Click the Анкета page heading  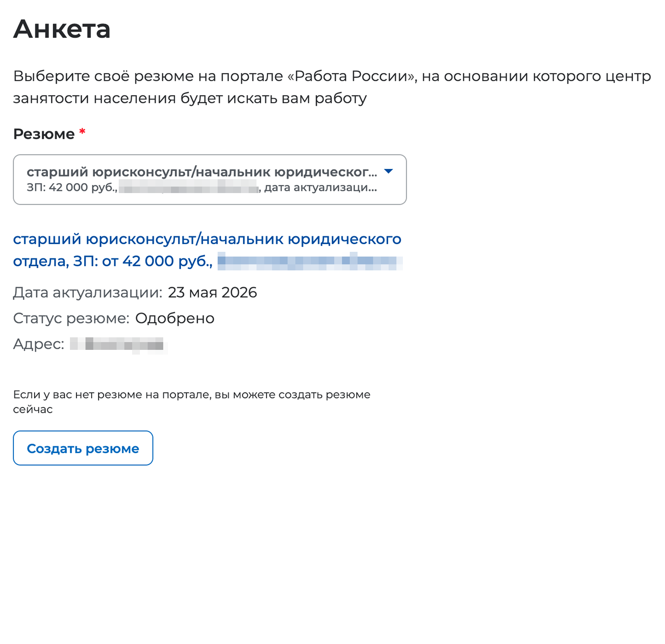pyautogui.click(x=62, y=29)
